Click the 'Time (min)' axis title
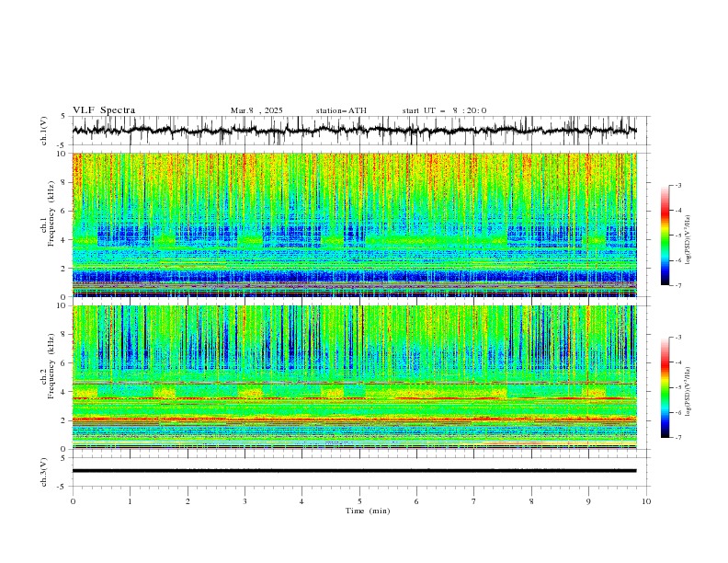This screenshot has width=728, height=563. pyautogui.click(x=368, y=511)
